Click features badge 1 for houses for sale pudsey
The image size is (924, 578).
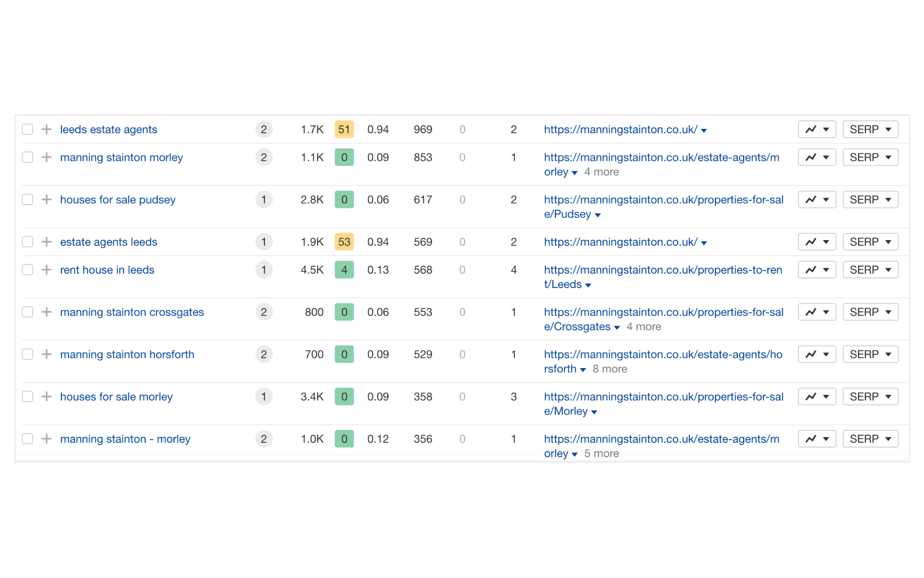tap(264, 199)
